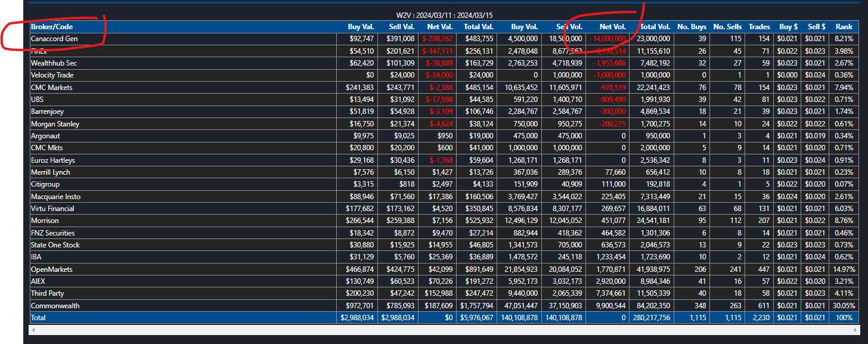The height and width of the screenshot is (344, 868).
Task: Click UBS's -809,490 net volume
Action: coord(611,100)
